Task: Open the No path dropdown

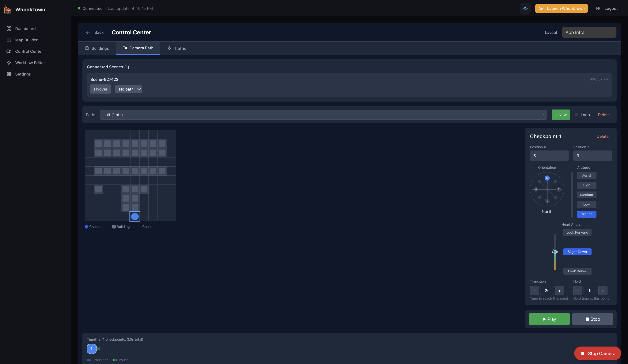Action: tap(129, 89)
